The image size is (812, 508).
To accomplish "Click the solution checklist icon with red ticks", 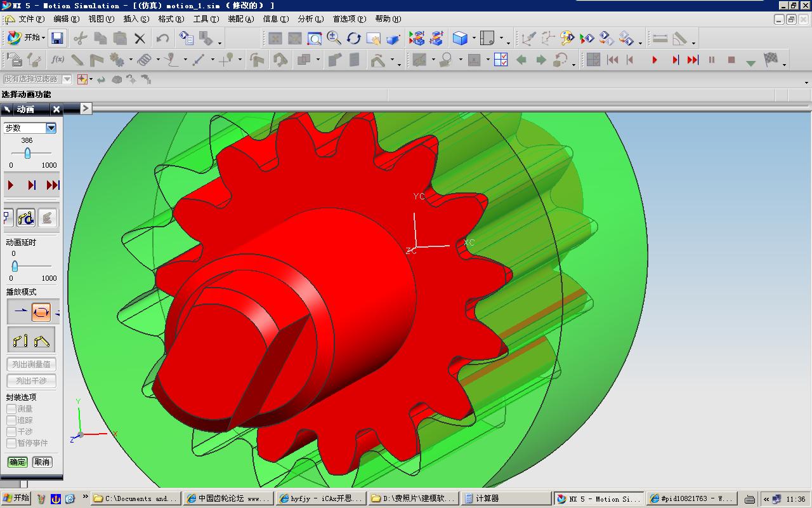I will (x=501, y=60).
